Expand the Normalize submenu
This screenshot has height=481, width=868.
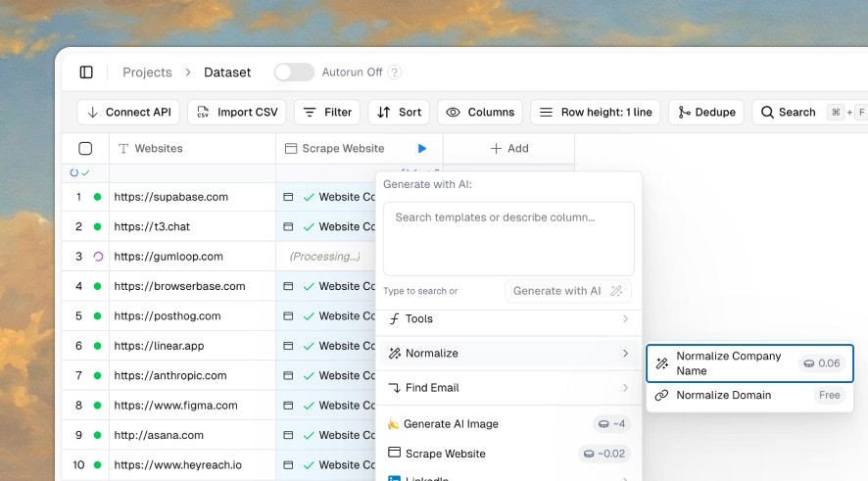point(508,353)
